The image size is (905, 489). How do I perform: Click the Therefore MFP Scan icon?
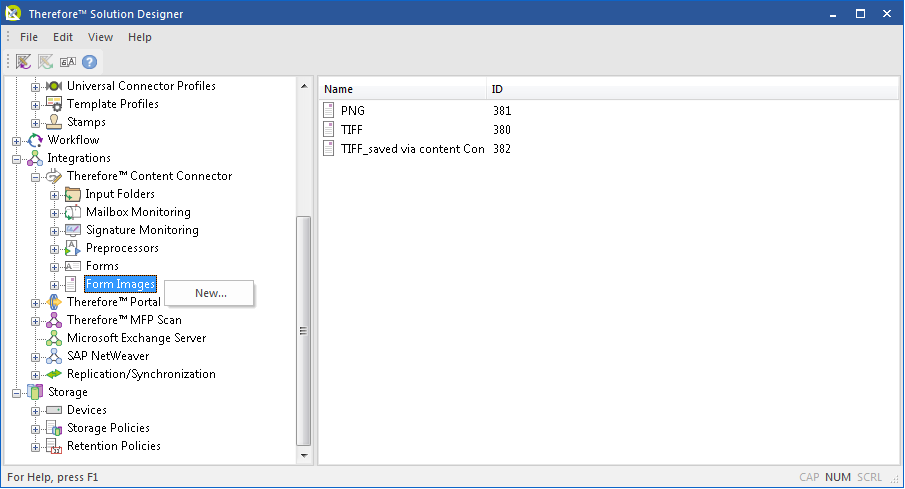54,320
